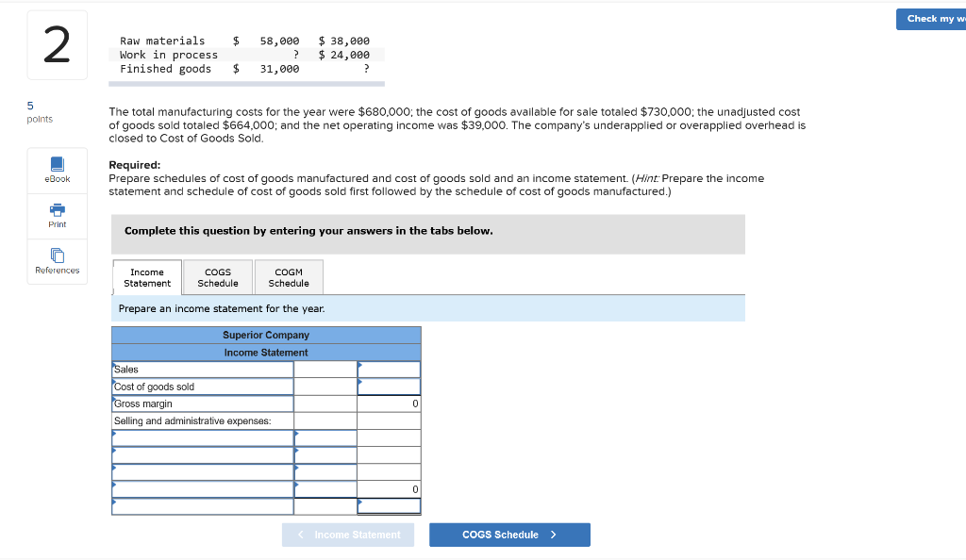The image size is (966, 560).
Task: Open the References resource
Action: point(58,261)
